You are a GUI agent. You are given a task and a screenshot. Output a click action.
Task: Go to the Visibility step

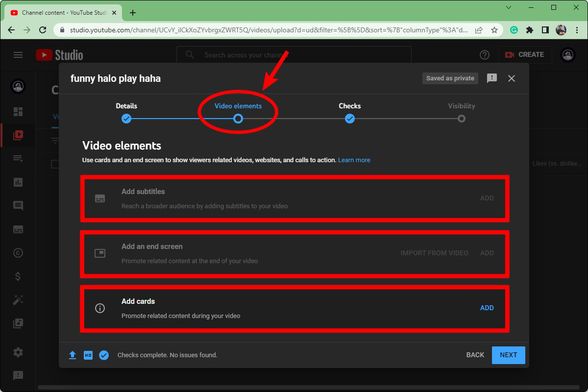coord(461,118)
